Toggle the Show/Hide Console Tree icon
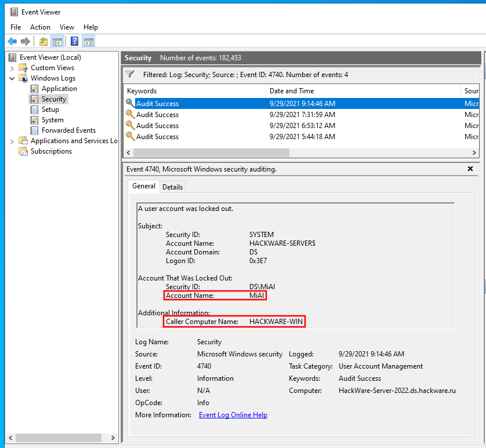The height and width of the screenshot is (448, 486). (57, 41)
